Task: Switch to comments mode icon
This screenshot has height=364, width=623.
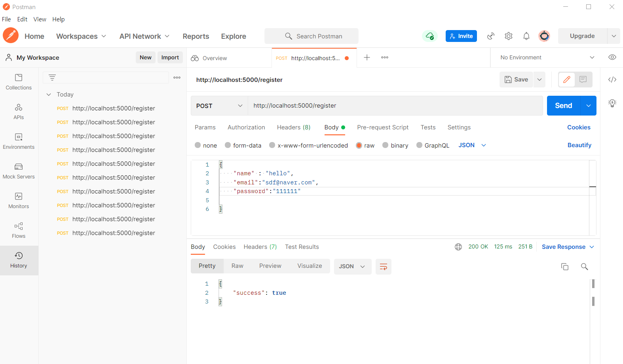Action: [x=583, y=80]
